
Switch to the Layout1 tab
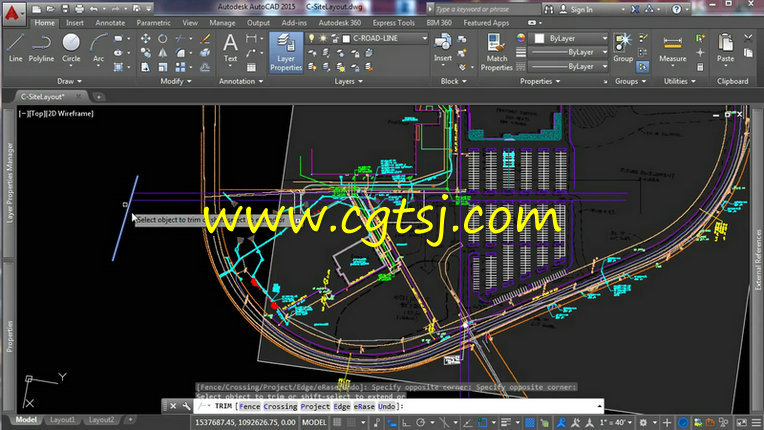(x=62, y=420)
